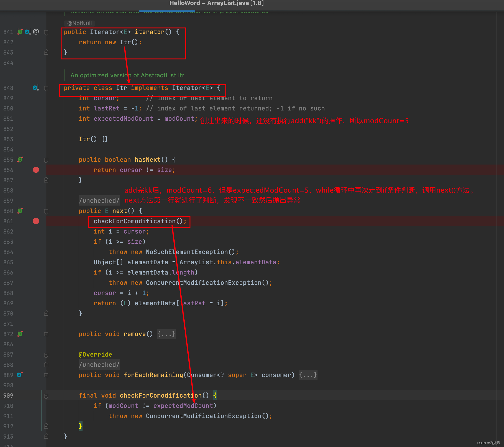Viewport: 504px width, 447px height.
Task: Click the 'cursor' field declaration on line 849
Action: tap(105, 98)
